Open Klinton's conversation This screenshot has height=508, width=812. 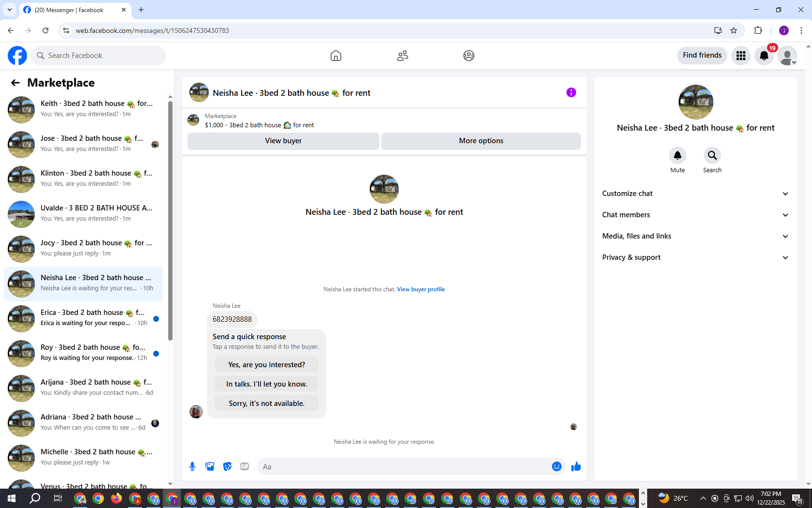pos(83,179)
